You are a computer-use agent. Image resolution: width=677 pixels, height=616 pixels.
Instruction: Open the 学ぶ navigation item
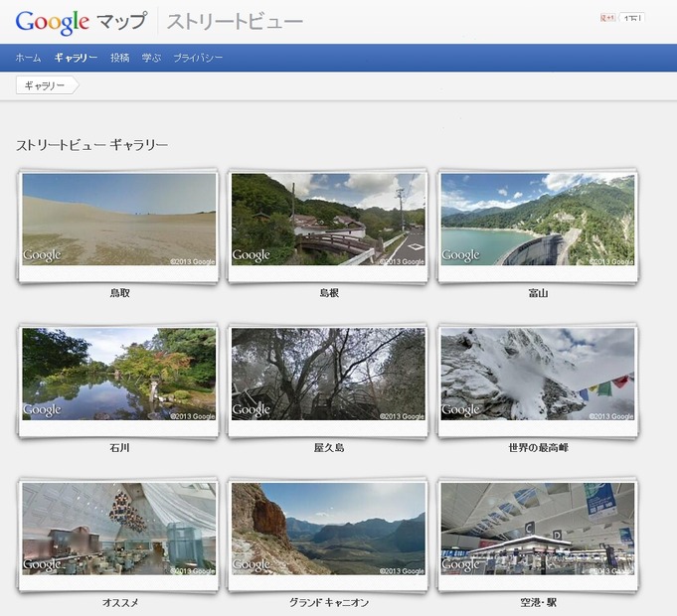(151, 58)
